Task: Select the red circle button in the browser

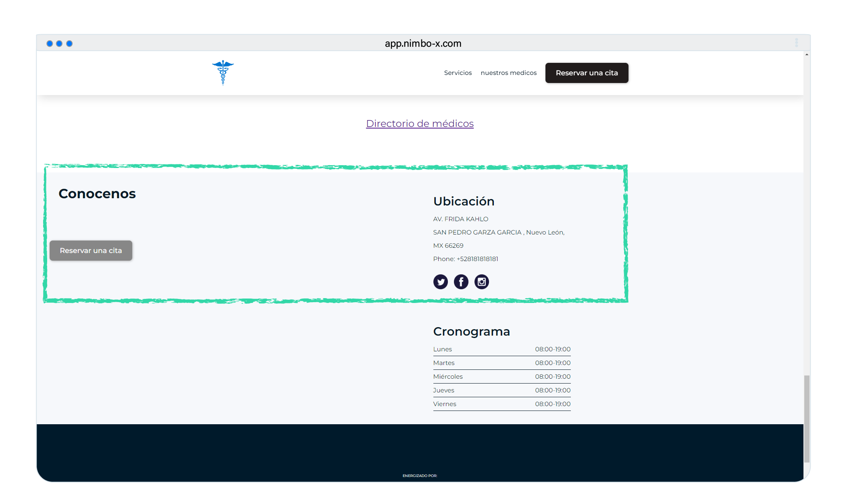Action: 50,43
